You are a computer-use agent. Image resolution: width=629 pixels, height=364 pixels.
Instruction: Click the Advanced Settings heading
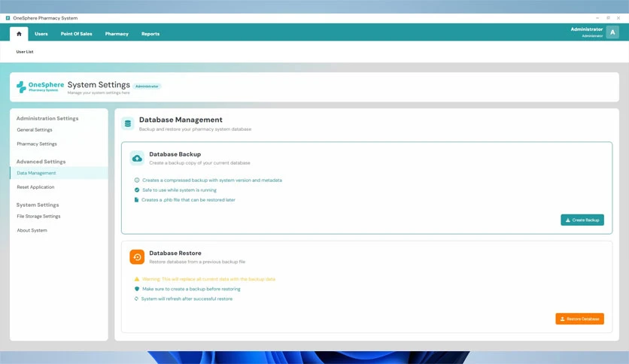[41, 162]
